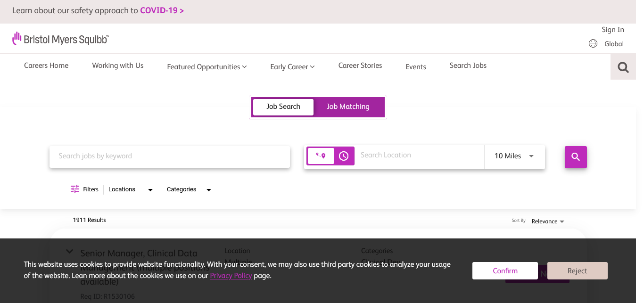
Task: Reject third-party cookies
Action: [577, 271]
